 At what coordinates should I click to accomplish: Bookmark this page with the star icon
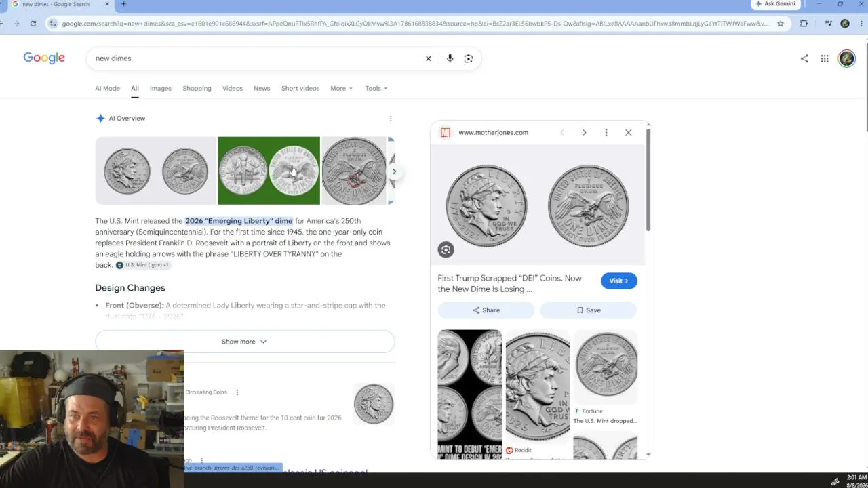coord(781,23)
